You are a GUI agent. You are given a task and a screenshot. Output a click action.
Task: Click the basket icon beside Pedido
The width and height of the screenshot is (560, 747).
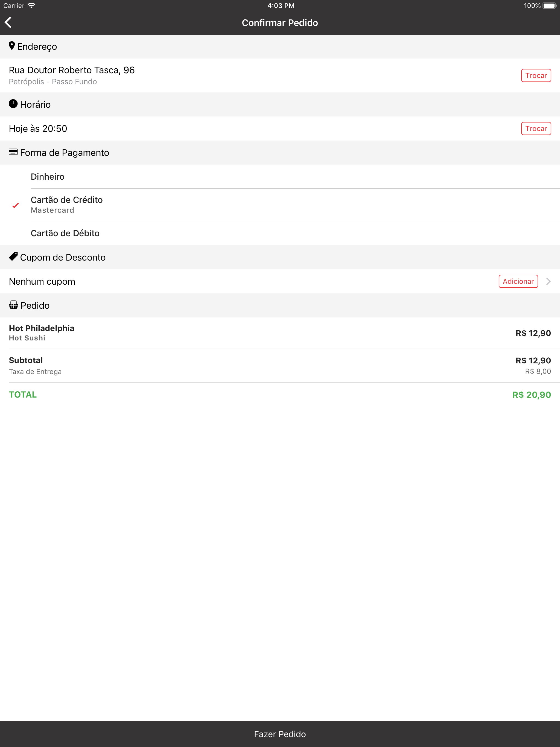13,305
